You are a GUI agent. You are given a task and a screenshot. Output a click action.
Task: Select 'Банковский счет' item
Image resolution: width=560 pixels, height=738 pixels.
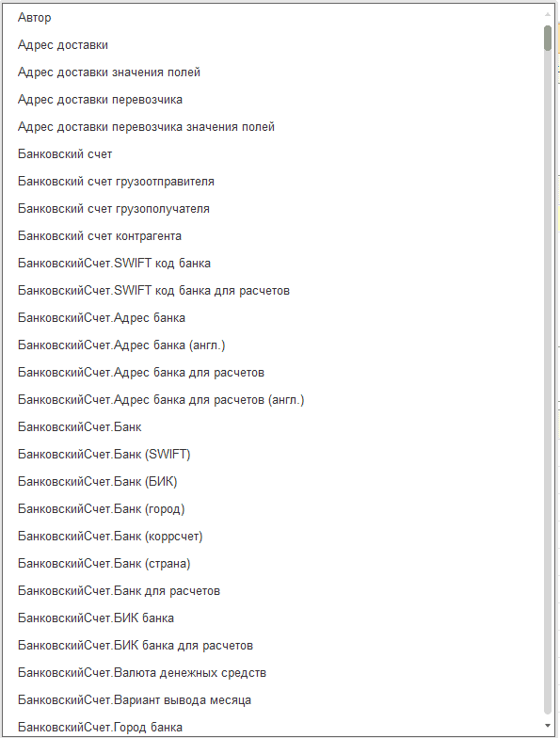(x=273, y=154)
